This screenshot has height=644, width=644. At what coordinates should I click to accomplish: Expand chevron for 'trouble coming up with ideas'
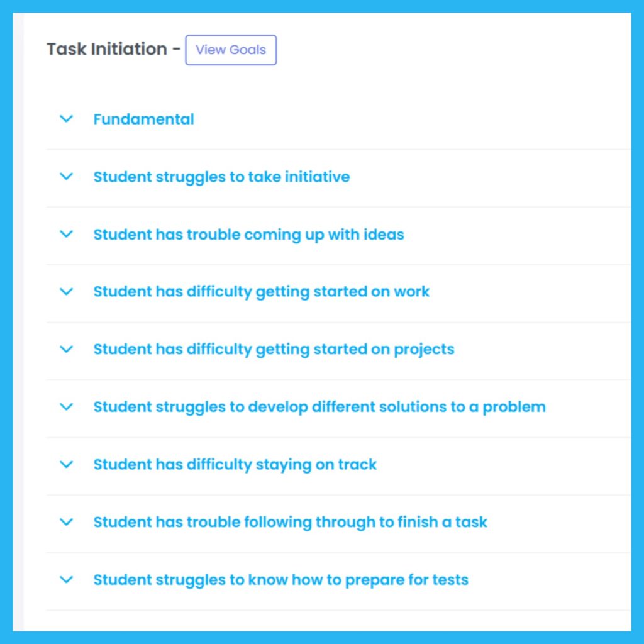click(x=66, y=234)
